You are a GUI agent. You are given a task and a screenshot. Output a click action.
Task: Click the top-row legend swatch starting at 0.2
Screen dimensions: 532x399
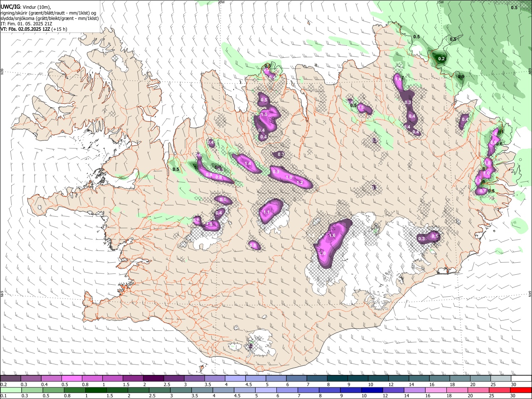click(x=10, y=379)
